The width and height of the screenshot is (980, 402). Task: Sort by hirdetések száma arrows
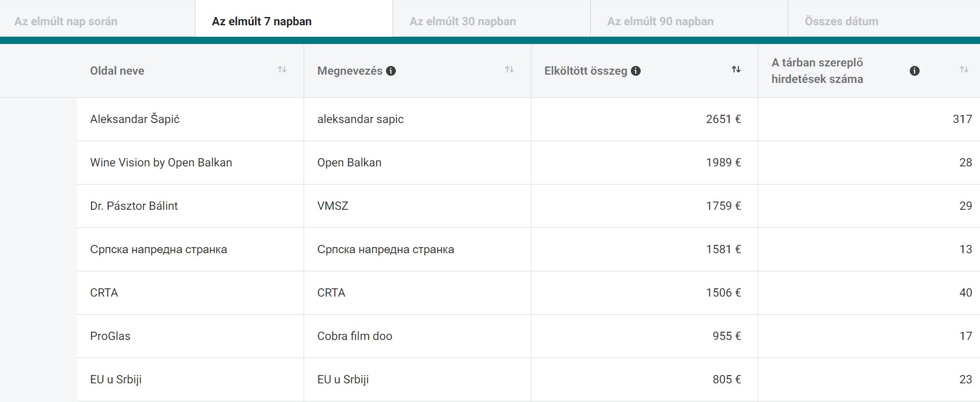[964, 70]
